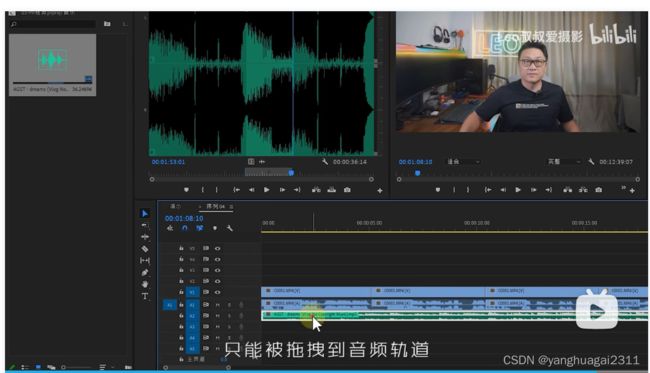Image resolution: width=650 pixels, height=373 pixels.
Task: Select the Pen tool
Action: pos(145,272)
